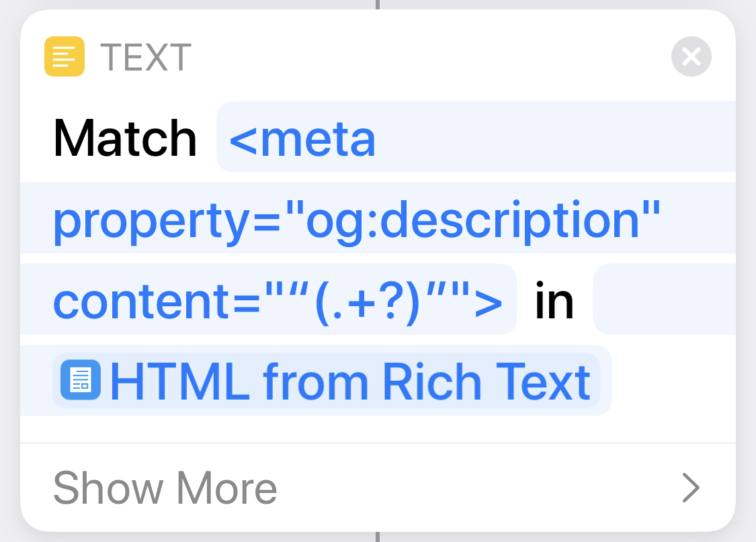756x542 pixels.
Task: Select the "HTML from Rich Text" variable text
Action: pos(349,381)
